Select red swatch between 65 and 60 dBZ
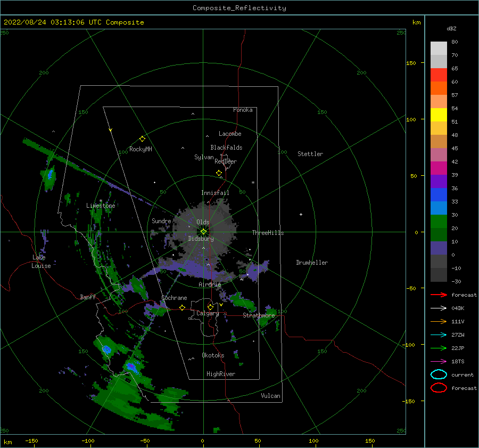Image resolution: width=479 pixels, height=448 pixels. [439, 75]
